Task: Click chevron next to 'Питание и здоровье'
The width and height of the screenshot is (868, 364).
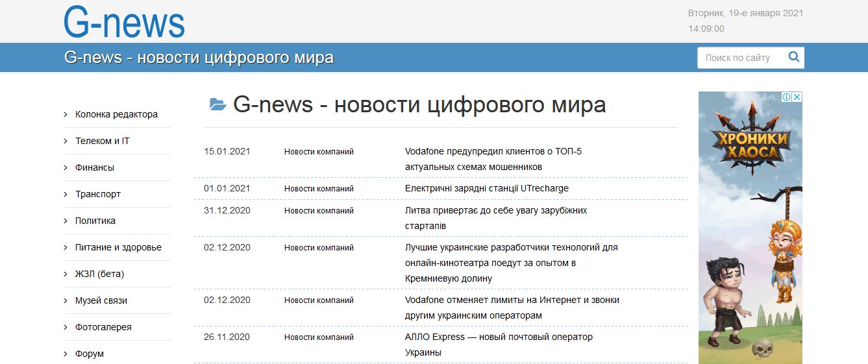Action: 66,247
